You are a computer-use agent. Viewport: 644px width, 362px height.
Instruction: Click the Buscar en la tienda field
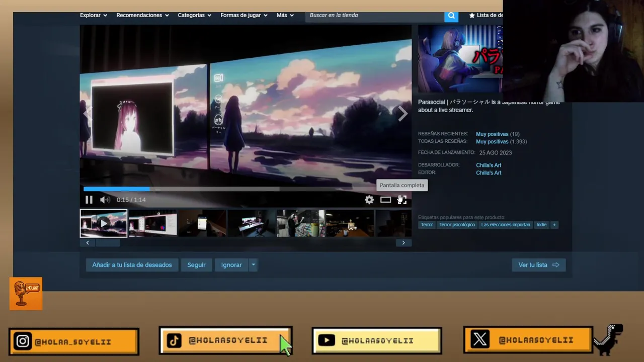click(x=375, y=16)
